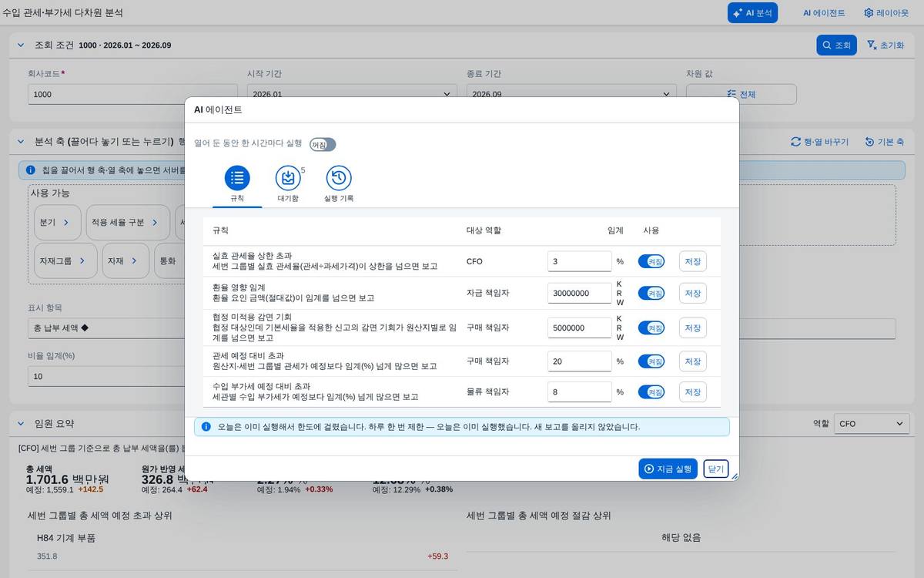
Task: Click the H84 기계 부품 row
Action: 243,547
